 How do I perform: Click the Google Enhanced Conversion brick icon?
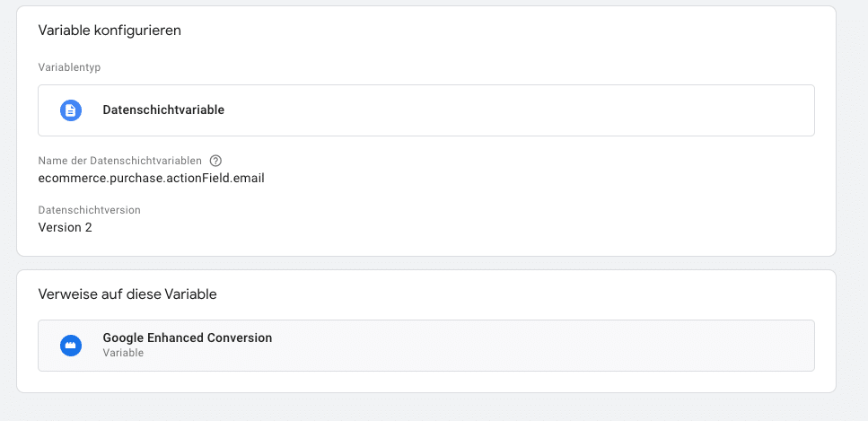[x=71, y=345]
